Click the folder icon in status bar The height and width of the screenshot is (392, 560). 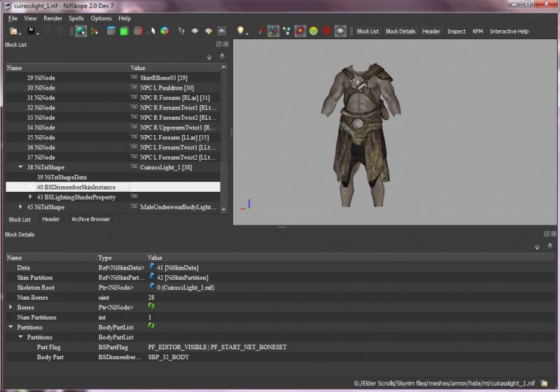click(544, 383)
